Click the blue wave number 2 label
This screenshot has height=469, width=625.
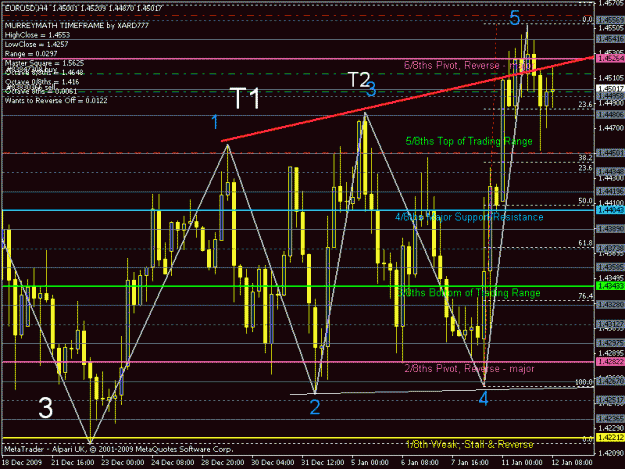[315, 407]
